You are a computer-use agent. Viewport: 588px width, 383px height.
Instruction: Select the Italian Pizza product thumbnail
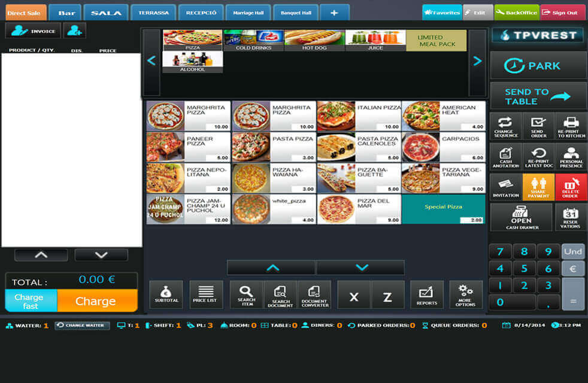336,115
